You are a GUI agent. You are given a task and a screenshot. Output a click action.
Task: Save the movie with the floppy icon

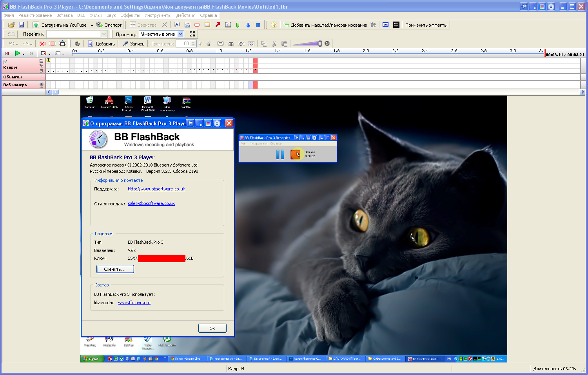click(x=22, y=25)
